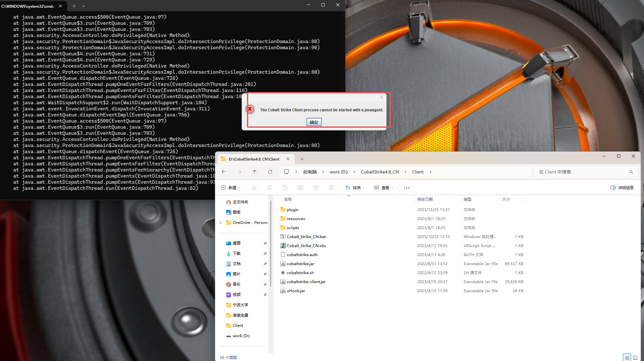Open the 新建 dropdown menu
This screenshot has width=644, height=361.
(231, 188)
